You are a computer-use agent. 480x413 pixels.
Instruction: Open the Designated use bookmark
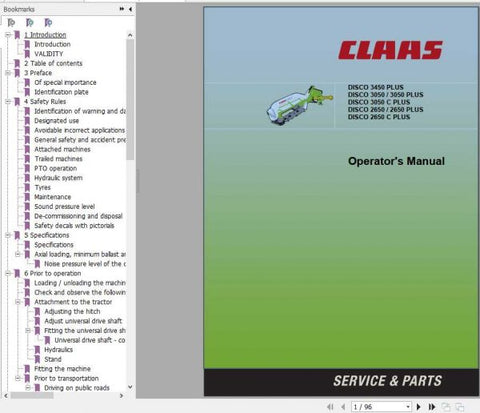coord(57,121)
